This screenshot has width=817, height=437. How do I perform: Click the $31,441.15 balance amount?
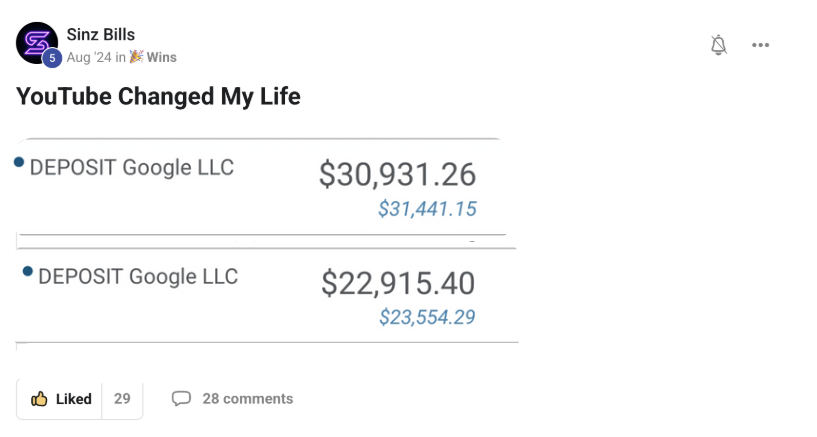pyautogui.click(x=427, y=209)
